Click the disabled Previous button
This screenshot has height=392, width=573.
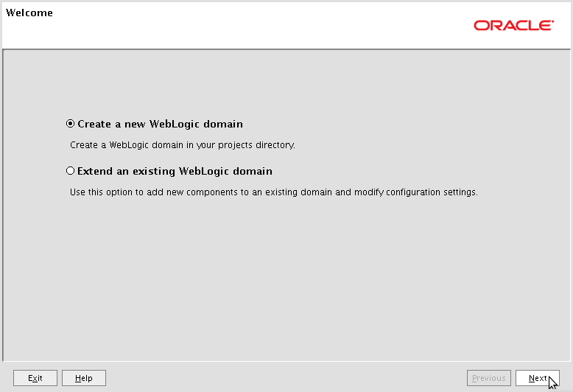click(x=488, y=378)
